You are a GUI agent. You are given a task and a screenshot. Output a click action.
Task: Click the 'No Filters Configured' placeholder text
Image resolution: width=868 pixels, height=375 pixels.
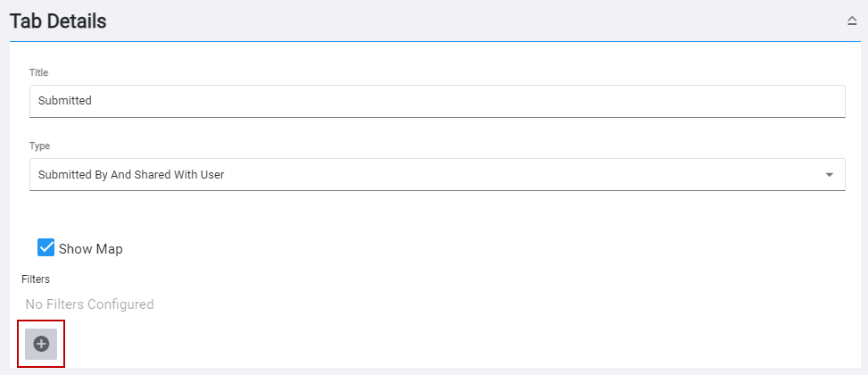[89, 304]
